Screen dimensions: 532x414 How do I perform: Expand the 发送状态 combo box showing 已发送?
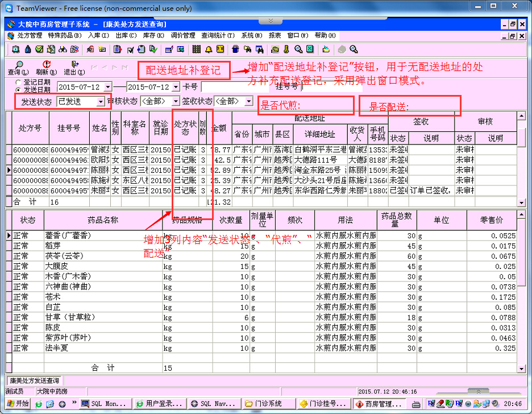(x=101, y=101)
